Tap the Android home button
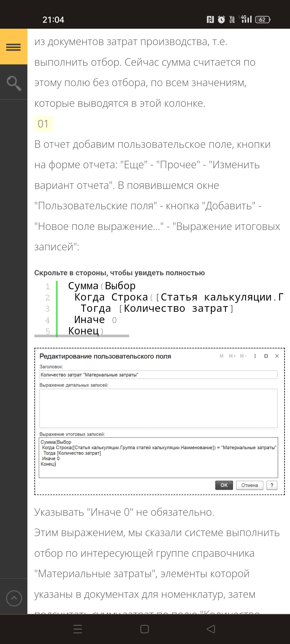This screenshot has height=644, width=290. tap(145, 629)
